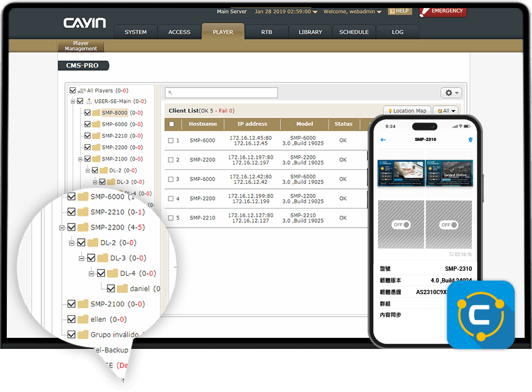Click the CAYIN logo
This screenshot has width=532, height=392.
84,23
